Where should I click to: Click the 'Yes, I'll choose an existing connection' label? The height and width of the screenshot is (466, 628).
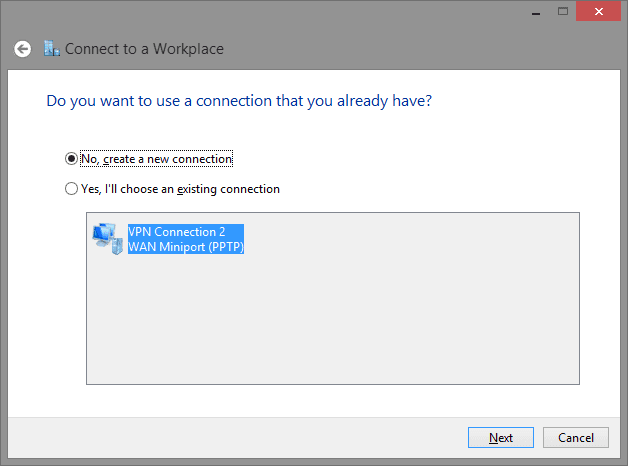(180, 189)
